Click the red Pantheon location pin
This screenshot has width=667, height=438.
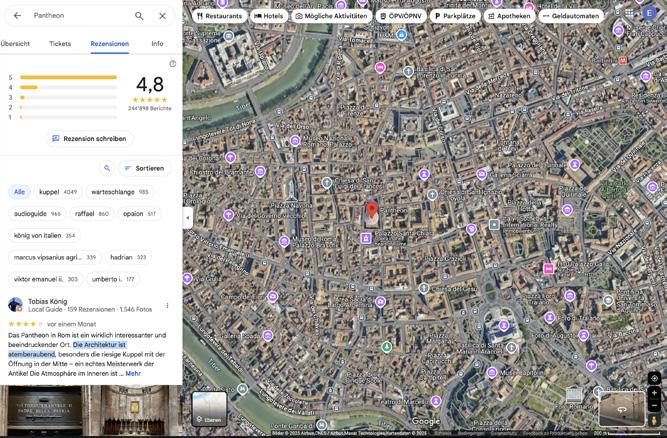(x=372, y=210)
